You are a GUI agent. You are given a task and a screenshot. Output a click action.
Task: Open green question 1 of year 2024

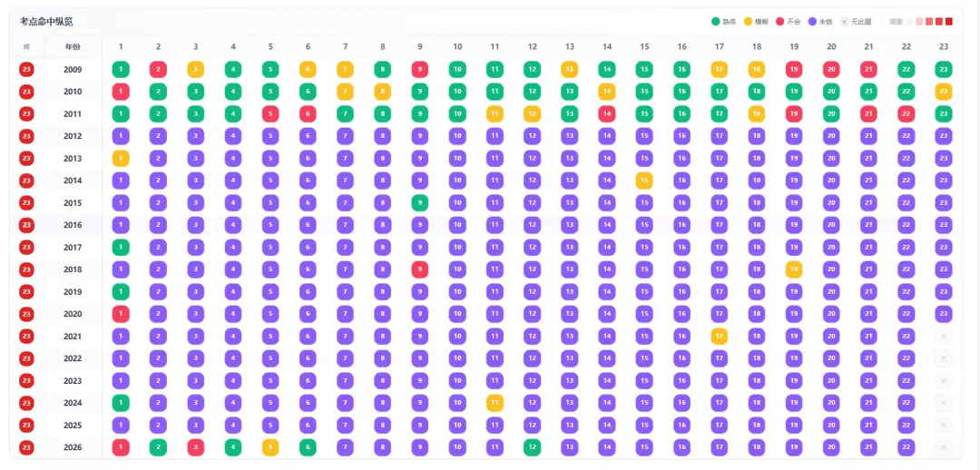click(121, 403)
